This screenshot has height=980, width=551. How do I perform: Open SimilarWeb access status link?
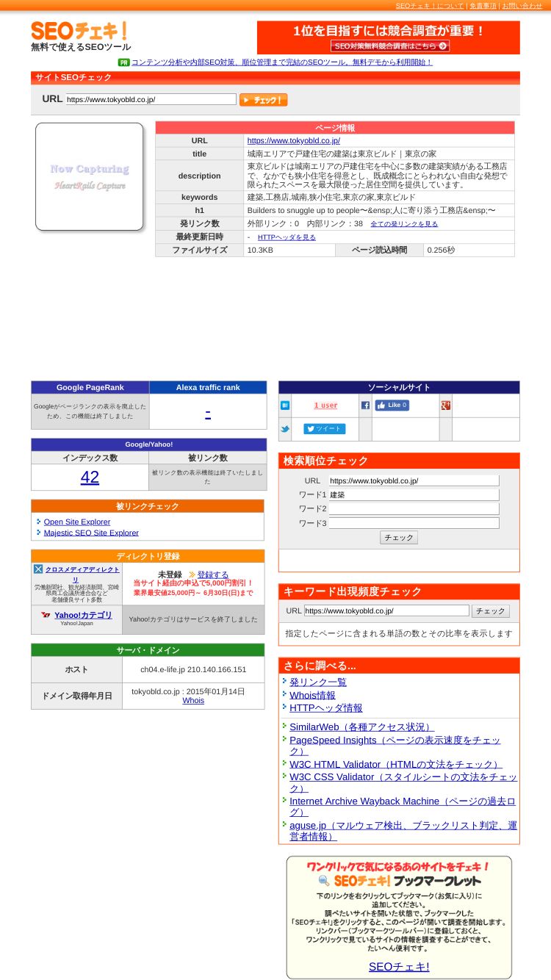(x=361, y=727)
